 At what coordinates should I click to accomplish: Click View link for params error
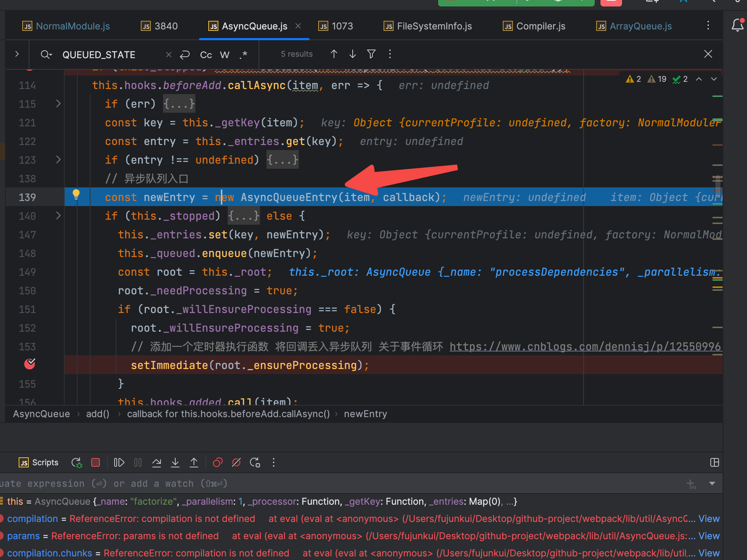coord(709,536)
